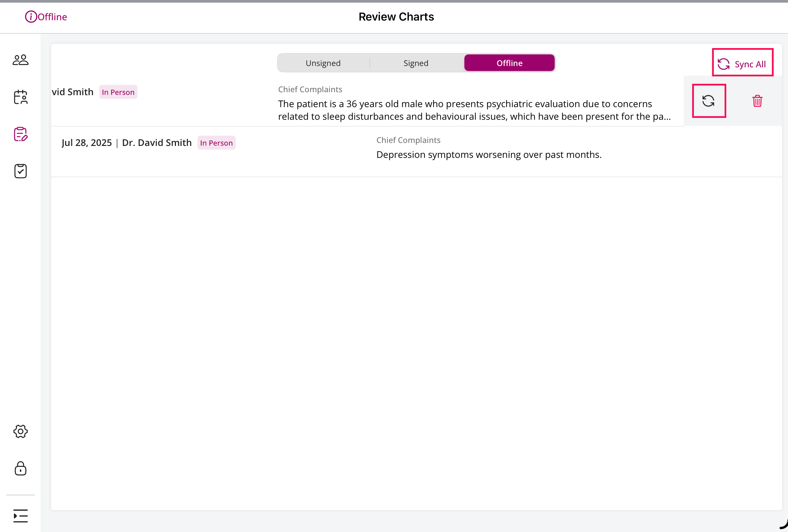Click the In Person tag next to Dr. David Smith
788x532 pixels.
216,143
